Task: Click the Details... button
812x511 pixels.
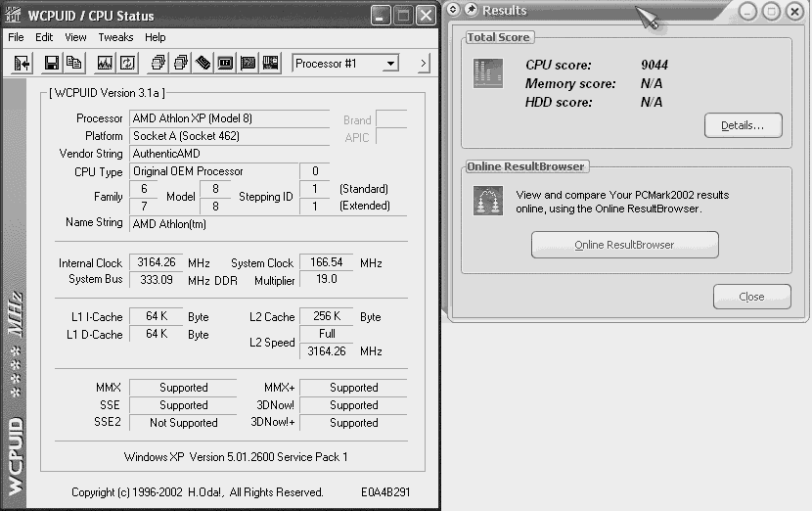Action: (744, 125)
